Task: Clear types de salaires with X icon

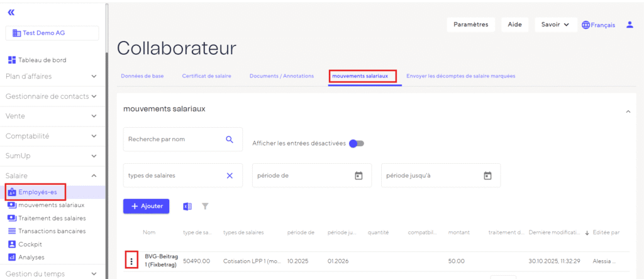Action: point(230,176)
